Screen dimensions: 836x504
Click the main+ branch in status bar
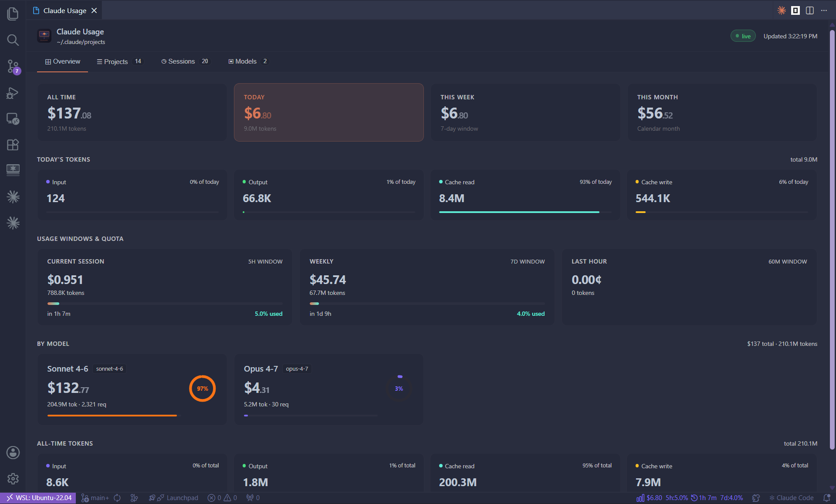pos(95,498)
